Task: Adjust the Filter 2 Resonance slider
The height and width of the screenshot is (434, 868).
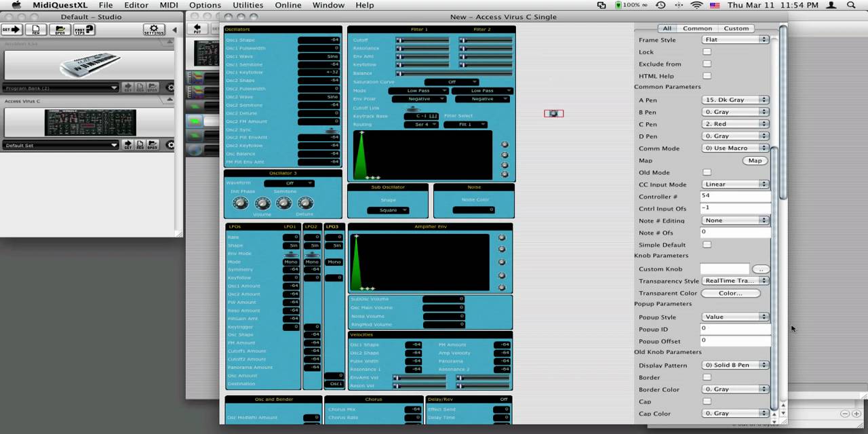Action: coord(486,49)
